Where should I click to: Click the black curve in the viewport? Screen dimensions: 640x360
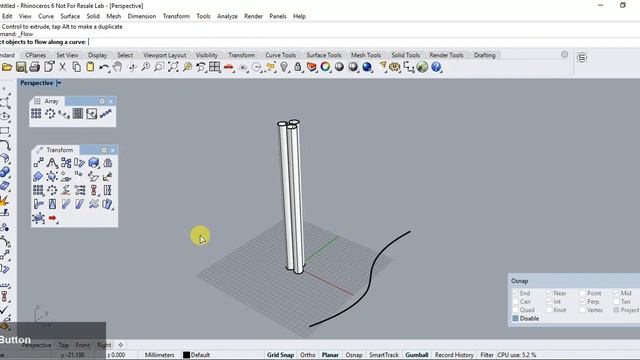click(370, 277)
